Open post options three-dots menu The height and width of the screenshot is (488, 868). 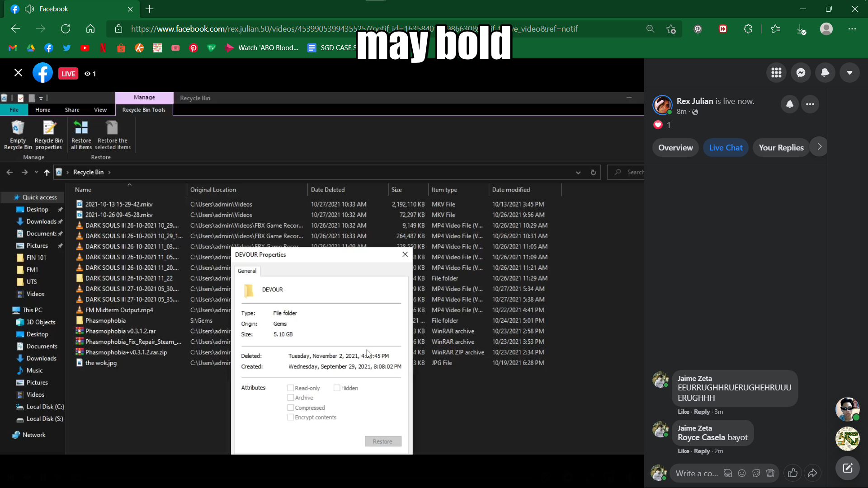tap(810, 104)
